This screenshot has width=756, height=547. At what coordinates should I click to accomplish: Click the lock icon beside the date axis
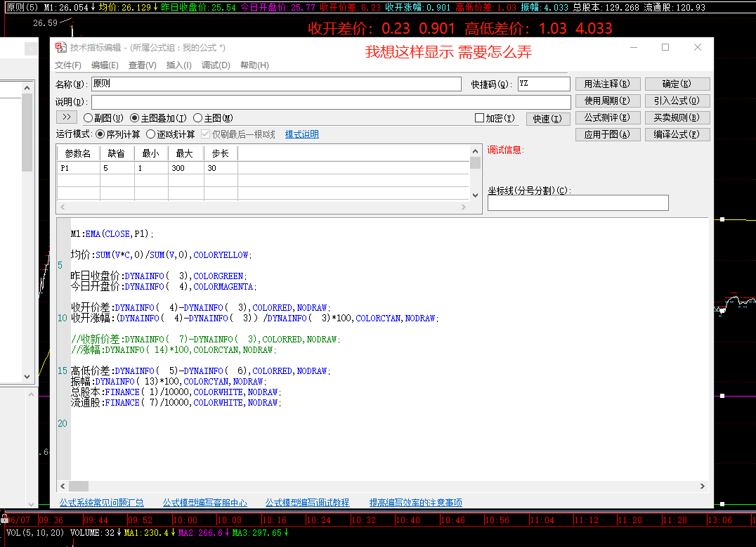4,519
